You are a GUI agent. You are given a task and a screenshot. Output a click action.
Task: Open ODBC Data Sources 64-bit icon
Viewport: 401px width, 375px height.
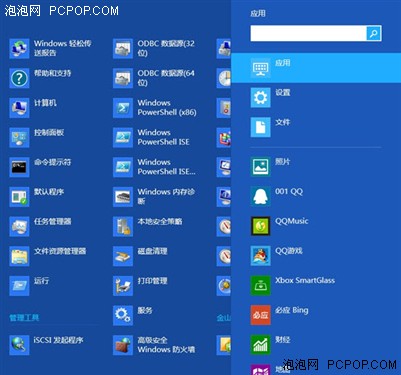click(123, 78)
